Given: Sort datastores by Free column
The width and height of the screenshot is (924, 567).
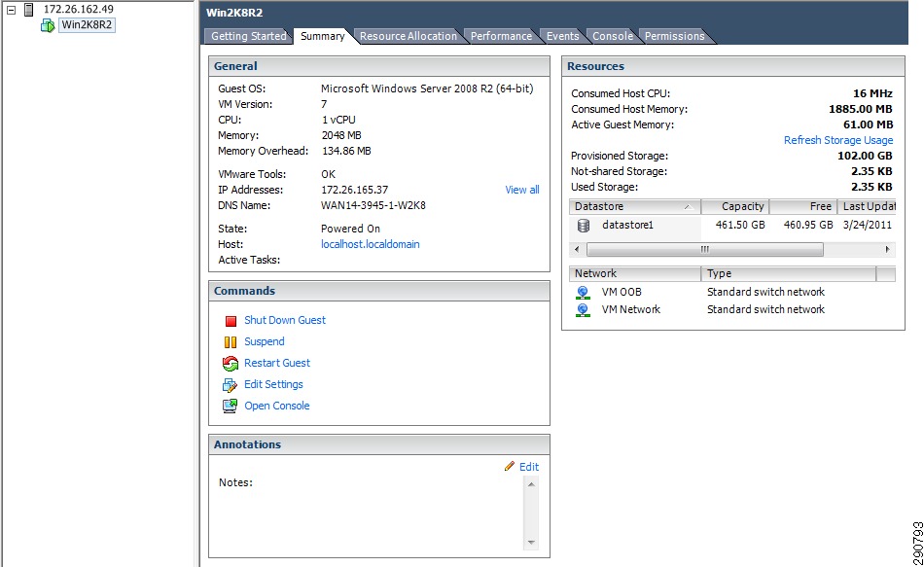Looking at the screenshot, I should click(803, 206).
